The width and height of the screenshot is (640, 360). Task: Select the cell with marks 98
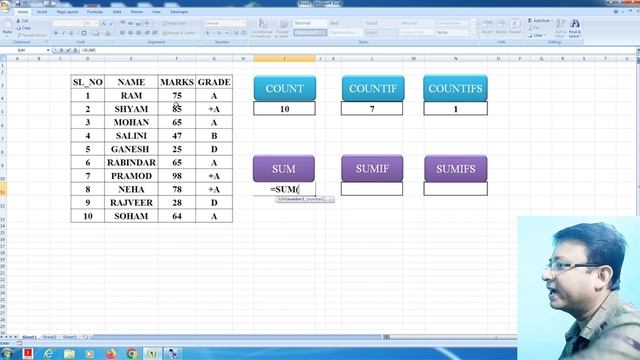click(177, 176)
